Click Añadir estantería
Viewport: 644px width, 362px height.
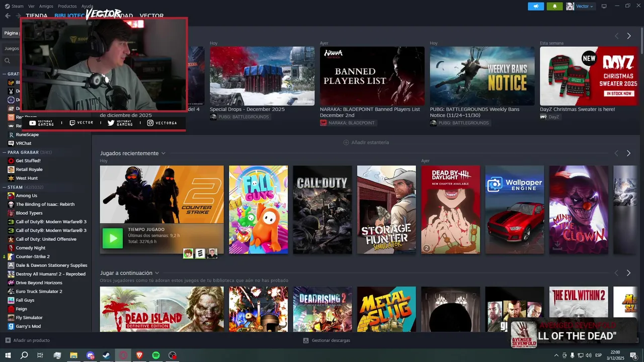click(366, 142)
